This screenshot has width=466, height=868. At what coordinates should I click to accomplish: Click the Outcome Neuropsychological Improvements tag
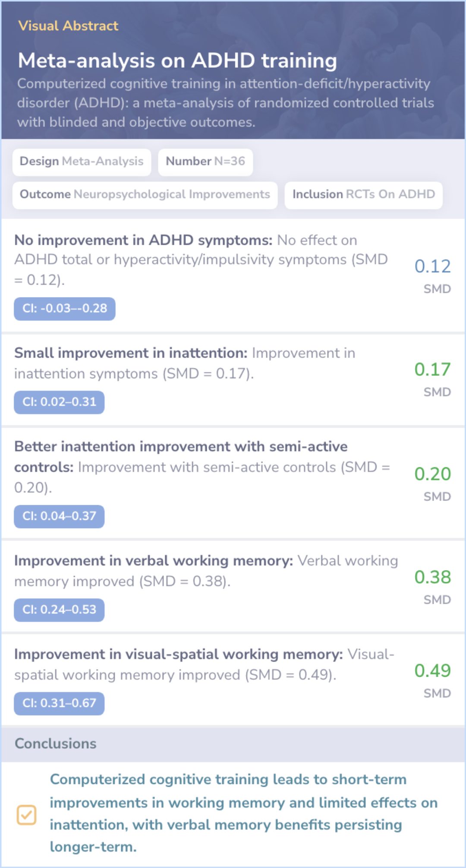tap(145, 195)
